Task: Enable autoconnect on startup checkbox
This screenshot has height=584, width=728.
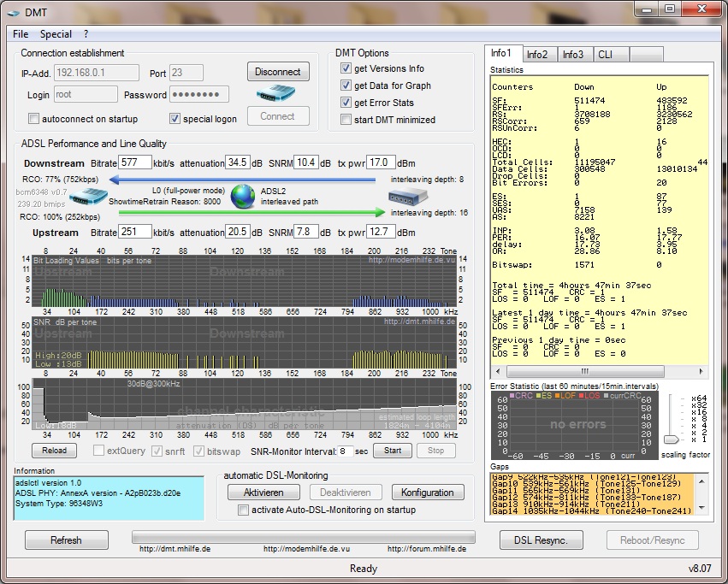Action: [34, 119]
